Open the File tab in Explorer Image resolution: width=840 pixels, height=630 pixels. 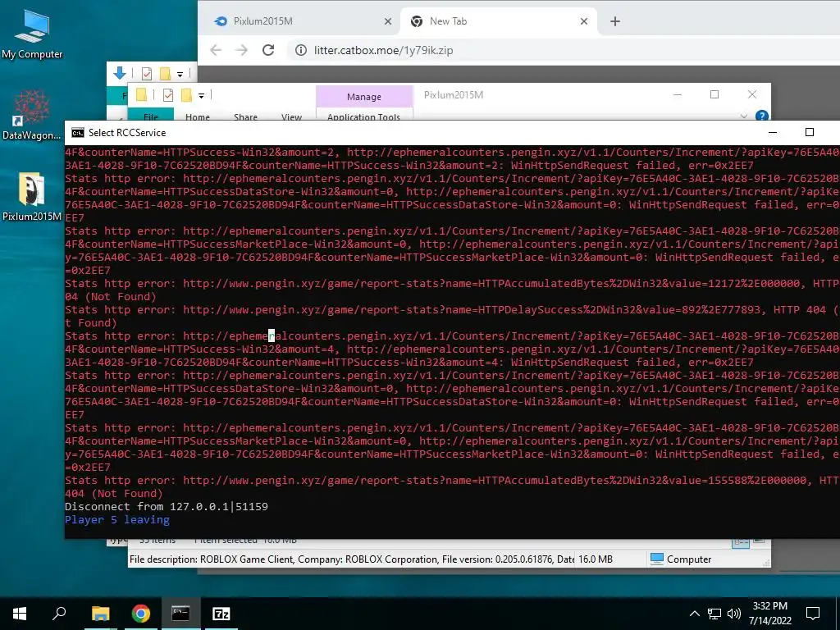point(151,115)
